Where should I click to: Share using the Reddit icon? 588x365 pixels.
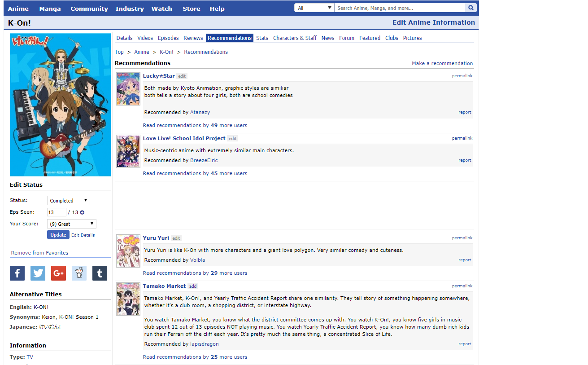[79, 273]
